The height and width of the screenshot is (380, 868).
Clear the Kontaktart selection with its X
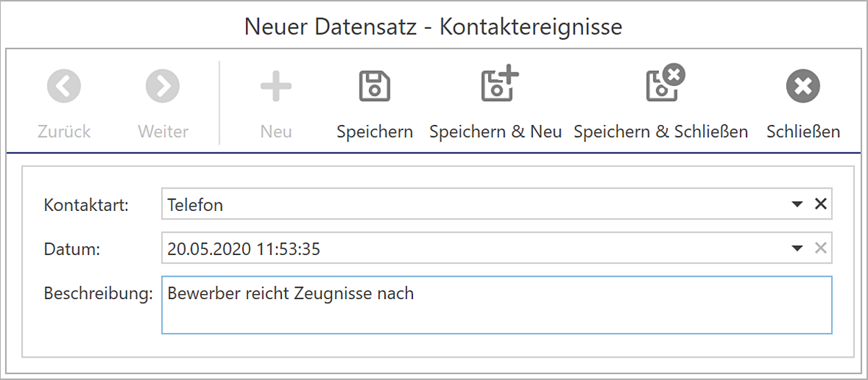click(820, 204)
